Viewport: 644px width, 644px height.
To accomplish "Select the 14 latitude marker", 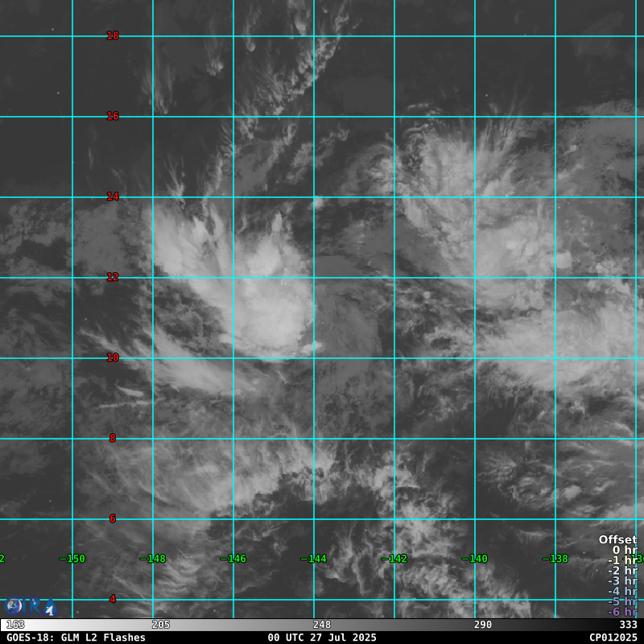I will pos(113,196).
